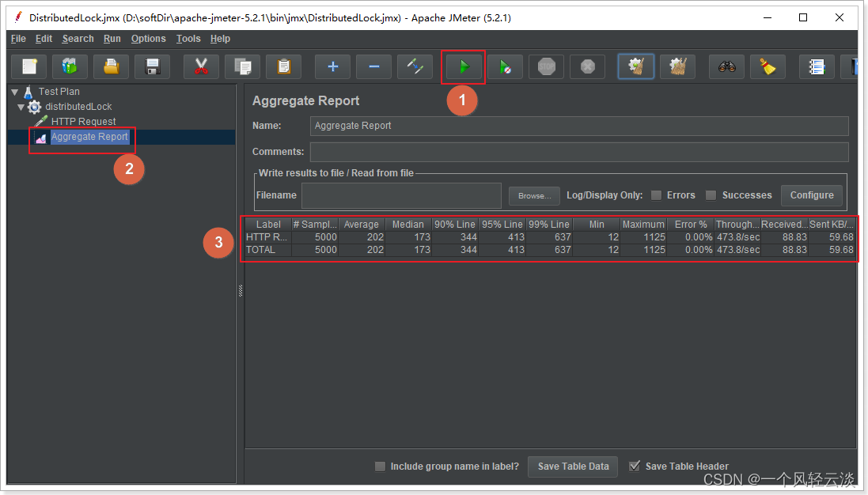Open the Search menu
Screen dimensions: 868x495
pos(78,39)
